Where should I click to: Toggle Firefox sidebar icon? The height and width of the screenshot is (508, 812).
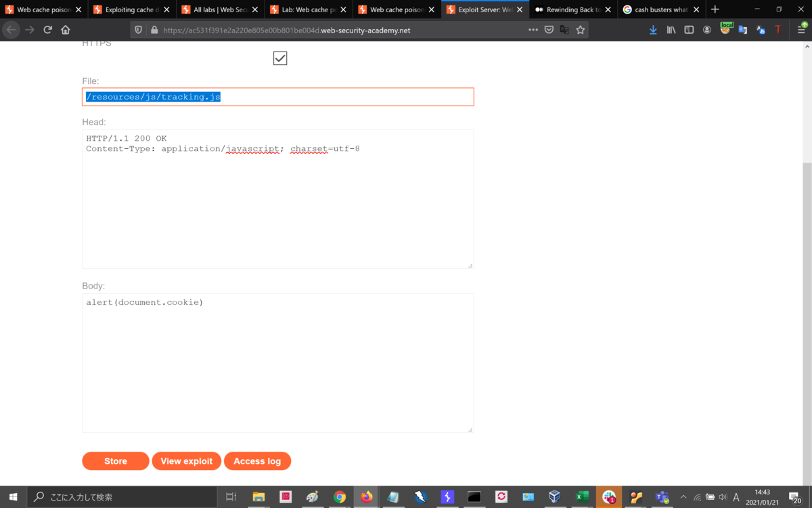689,30
